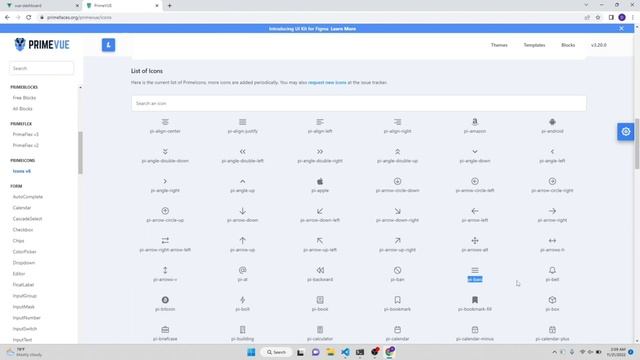Select the pi-backward icon
Image resolution: width=640 pixels, height=360 pixels.
click(x=320, y=270)
